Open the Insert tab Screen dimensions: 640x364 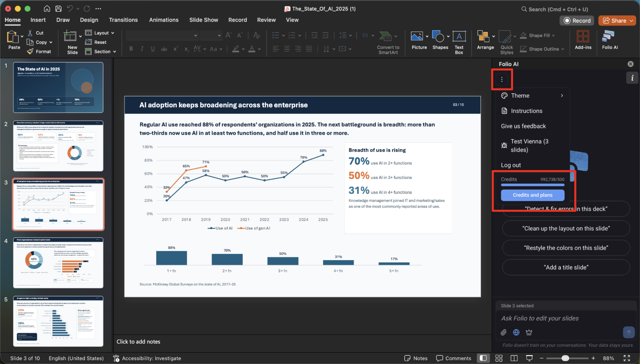tap(38, 20)
